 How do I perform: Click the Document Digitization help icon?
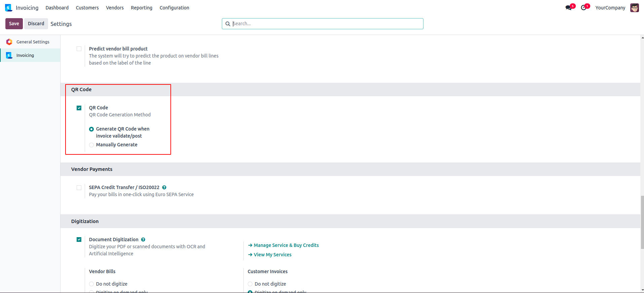click(x=143, y=240)
